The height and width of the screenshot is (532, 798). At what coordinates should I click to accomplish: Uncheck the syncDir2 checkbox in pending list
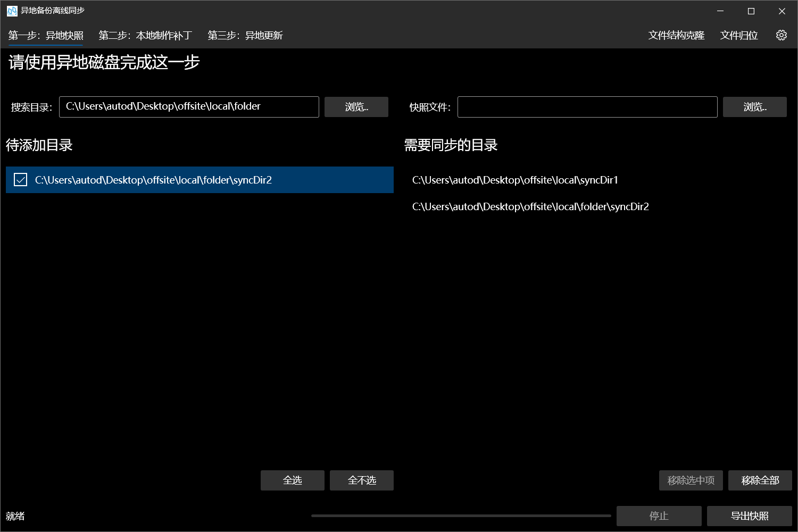pos(20,180)
